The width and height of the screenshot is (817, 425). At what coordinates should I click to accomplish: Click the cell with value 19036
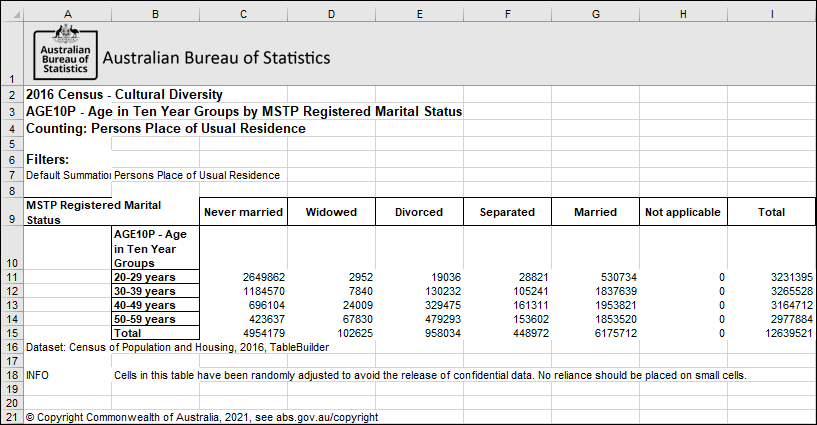coord(419,277)
